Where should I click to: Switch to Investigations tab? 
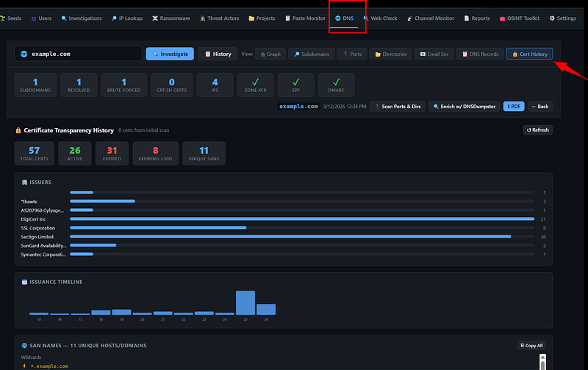click(82, 18)
